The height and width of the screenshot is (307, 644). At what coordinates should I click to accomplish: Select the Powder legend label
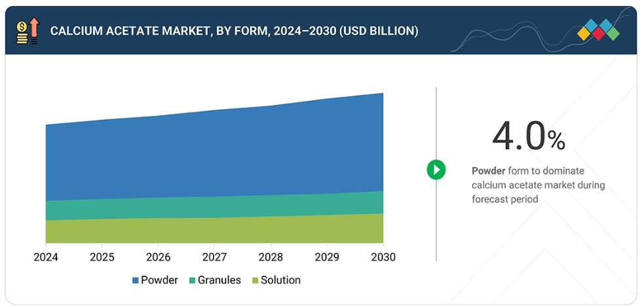[159, 280]
